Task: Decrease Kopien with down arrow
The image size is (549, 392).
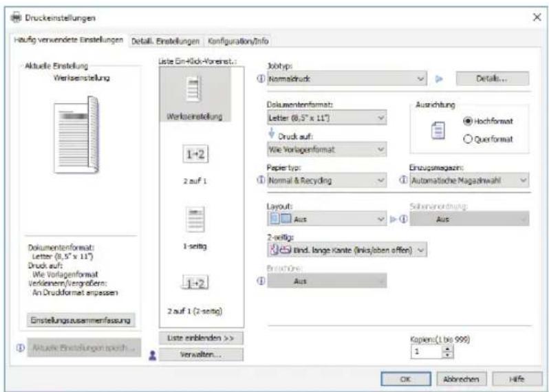Action: [x=448, y=356]
